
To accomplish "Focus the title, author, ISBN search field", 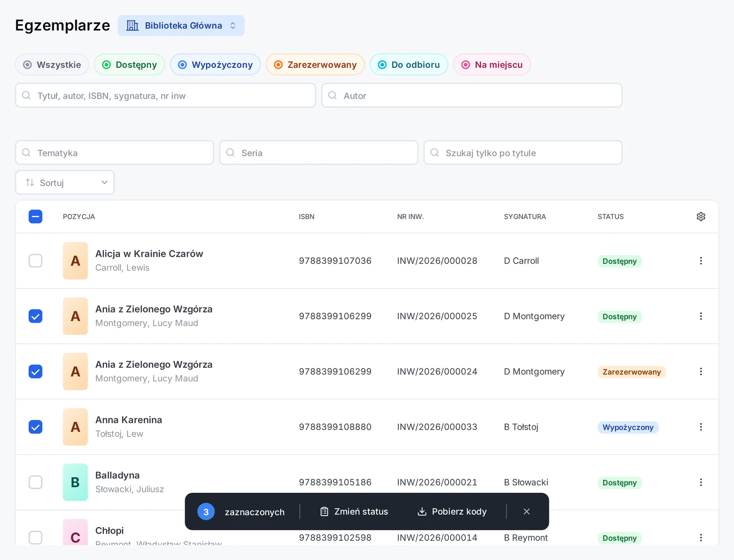I will click(166, 96).
